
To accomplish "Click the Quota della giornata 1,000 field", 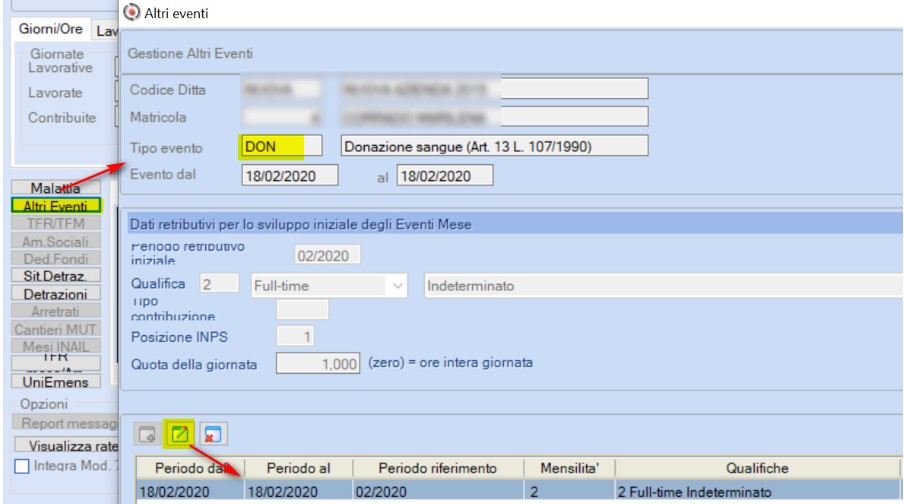I will (x=318, y=363).
